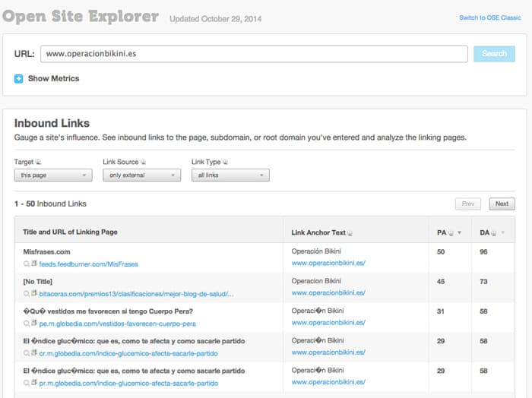Sort by PA using the arrow
The width and height of the screenshot is (532, 398).
(459, 232)
